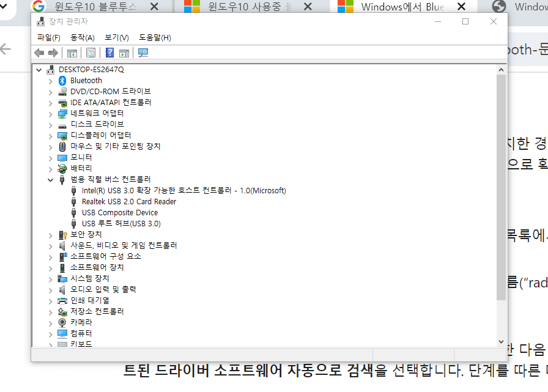Click the Back arrow in Device Manager toolbar
Image resolution: width=548 pixels, height=392 pixels.
(x=39, y=53)
